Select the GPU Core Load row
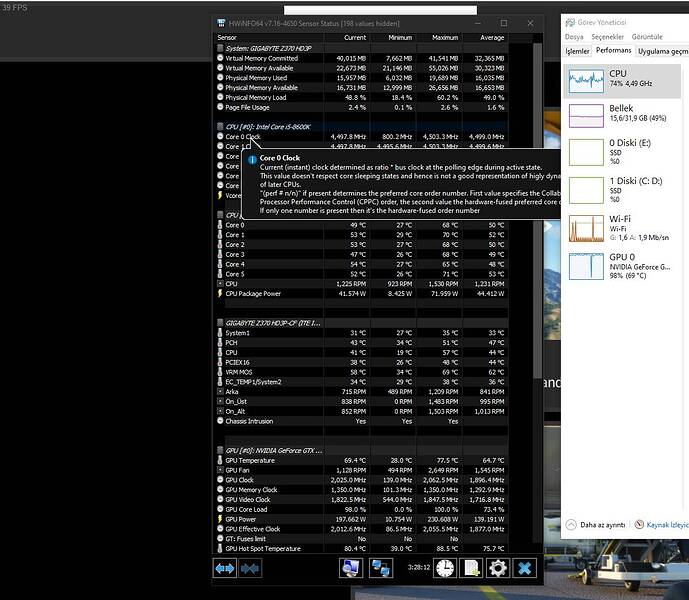 pyautogui.click(x=361, y=509)
